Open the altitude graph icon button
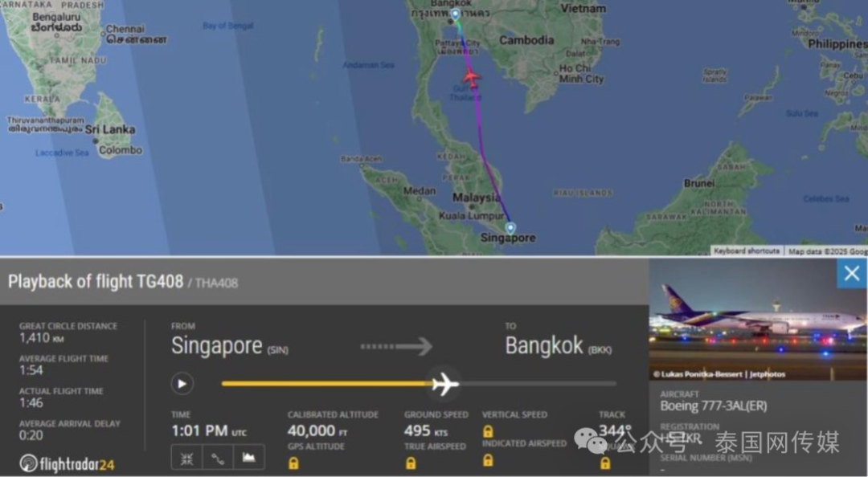Viewport: 868px width, 477px height. tap(248, 458)
